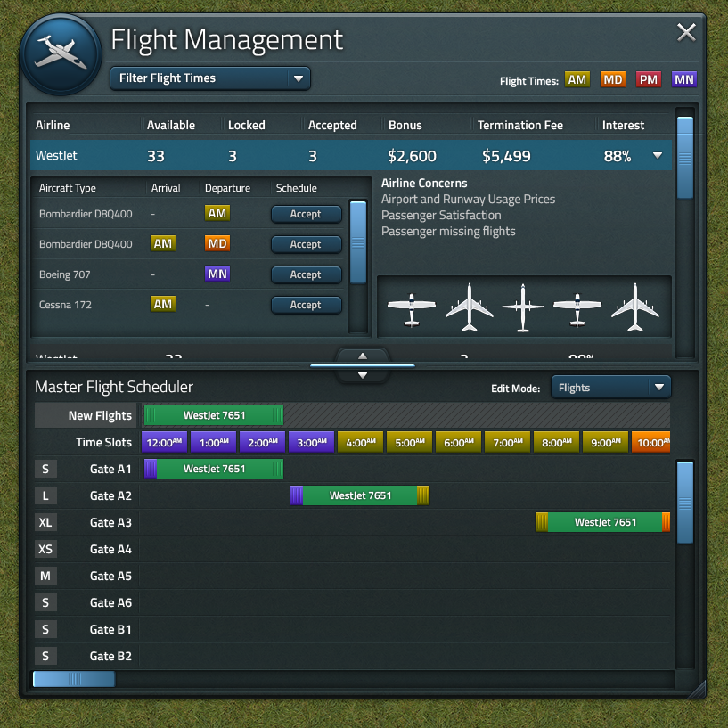Screen dimensions: 728x728
Task: Click the S size badge for Gate A6
Action: coord(45,602)
